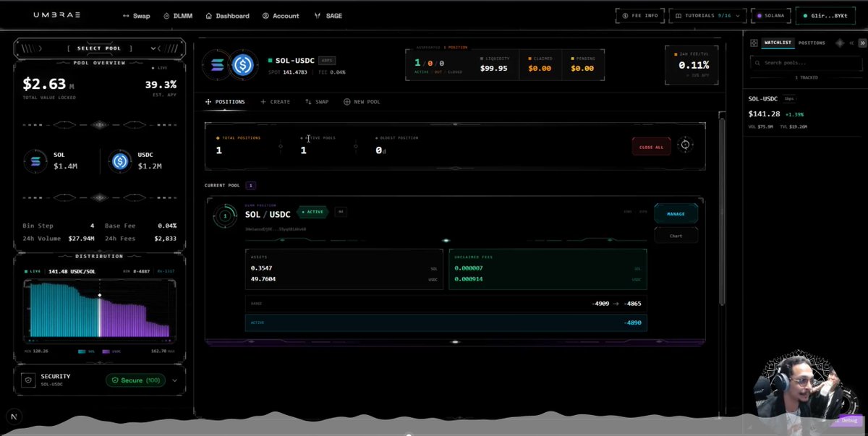This screenshot has height=436, width=868.
Task: Click the Active -4890 row
Action: (x=446, y=322)
